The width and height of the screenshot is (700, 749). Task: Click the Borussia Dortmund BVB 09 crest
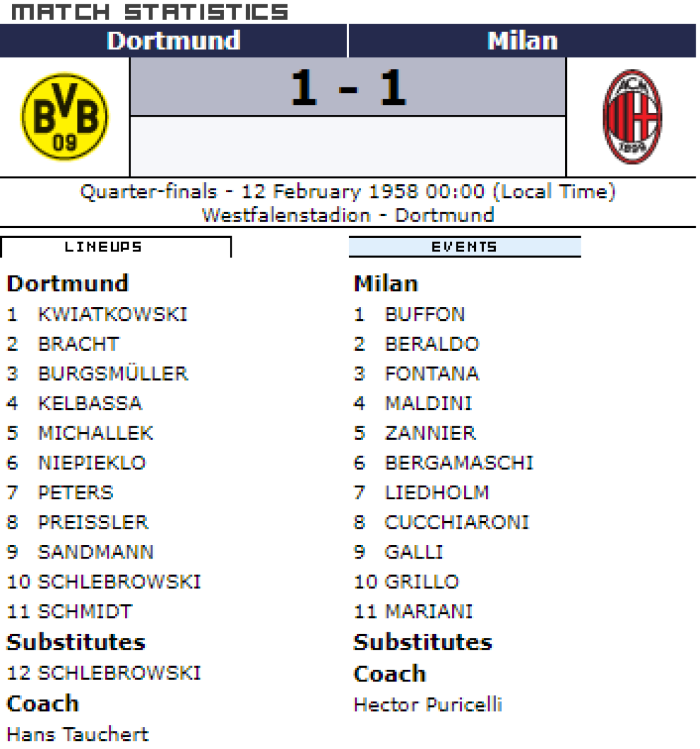64,117
